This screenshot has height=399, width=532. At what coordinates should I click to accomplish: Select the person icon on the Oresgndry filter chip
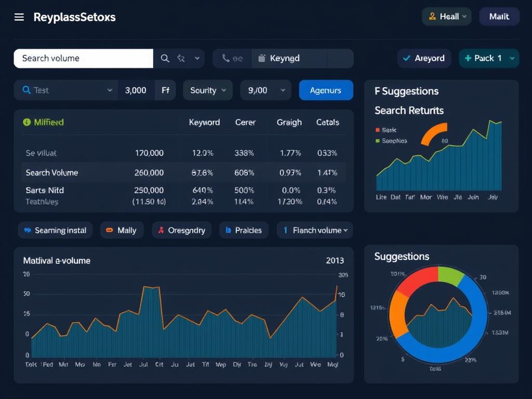163,230
